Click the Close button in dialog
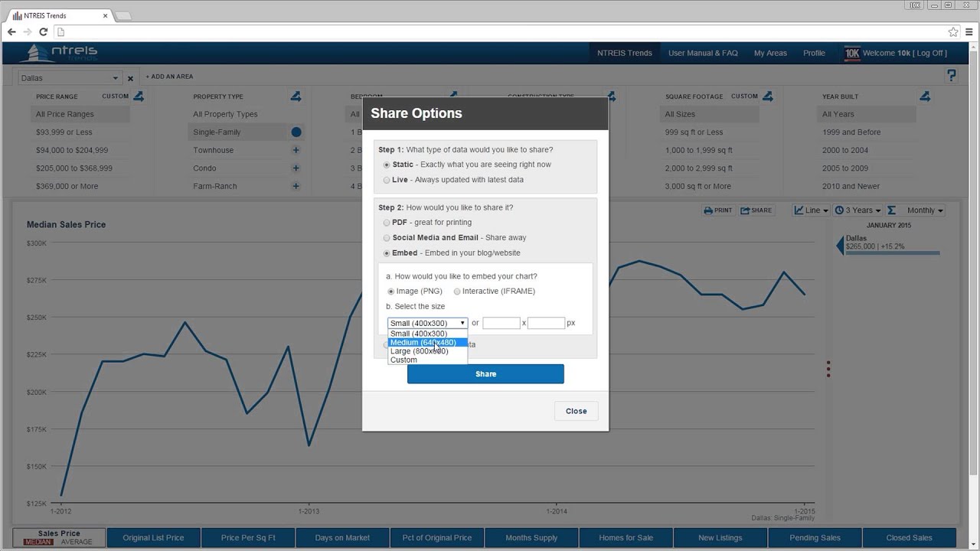Screen dimensions: 980x551 [x=576, y=411]
